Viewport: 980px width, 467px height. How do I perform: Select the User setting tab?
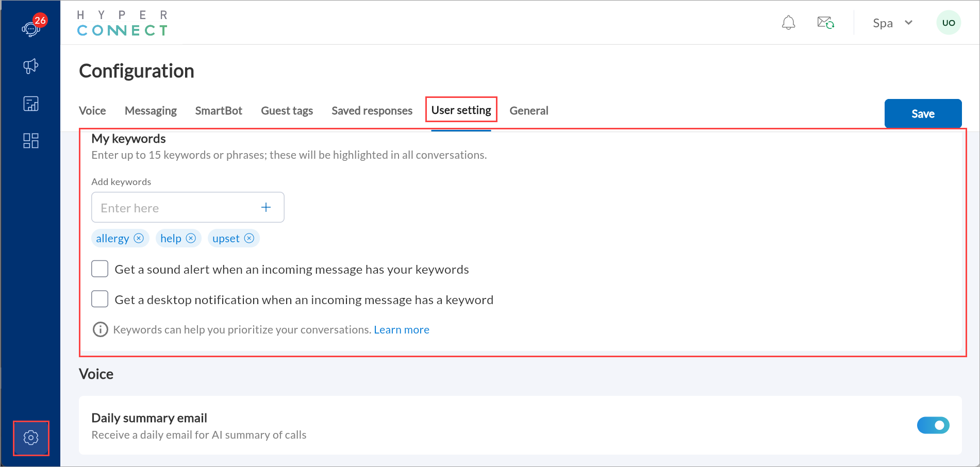[x=461, y=110]
